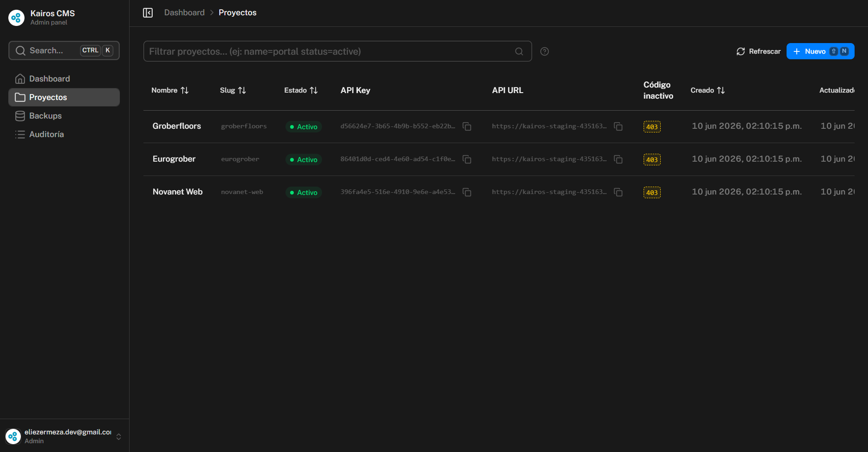Open Dashboard in the sidebar
Viewport: 868px width, 452px height.
click(64, 79)
